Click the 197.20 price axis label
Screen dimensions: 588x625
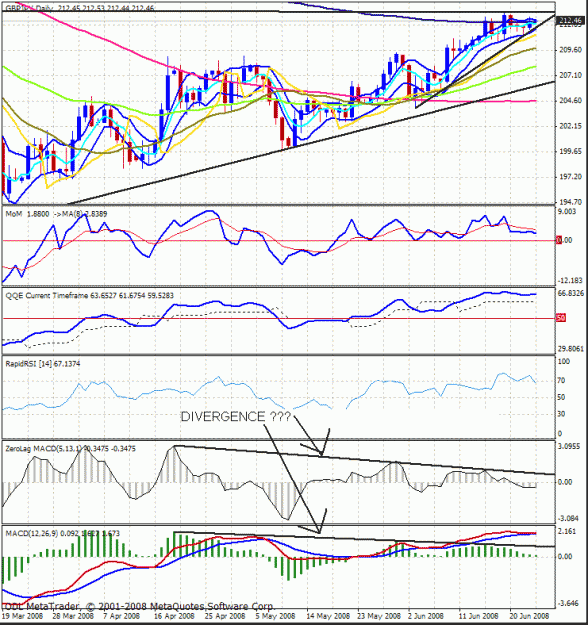[x=570, y=177]
